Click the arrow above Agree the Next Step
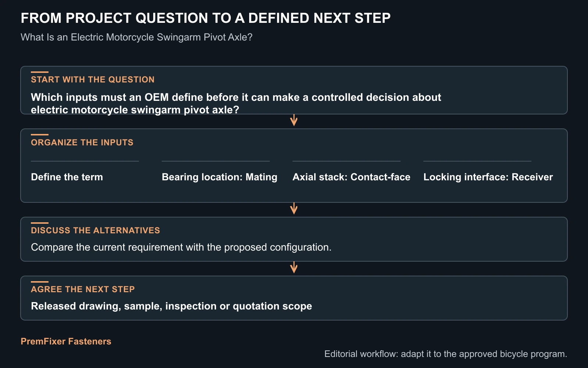Viewport: 588px width, 368px height. [294, 268]
